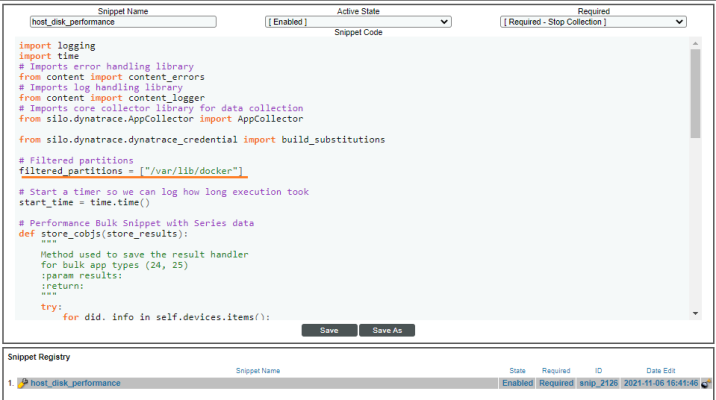The height and width of the screenshot is (400, 716).
Task: Click the AppCollector import line
Action: (x=161, y=119)
